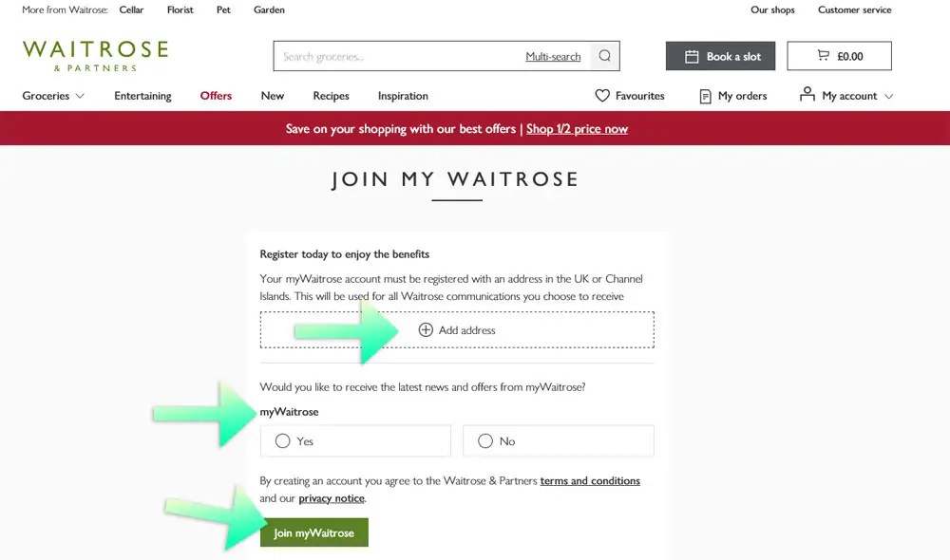Click the search magnifier icon
The image size is (950, 560).
click(605, 56)
